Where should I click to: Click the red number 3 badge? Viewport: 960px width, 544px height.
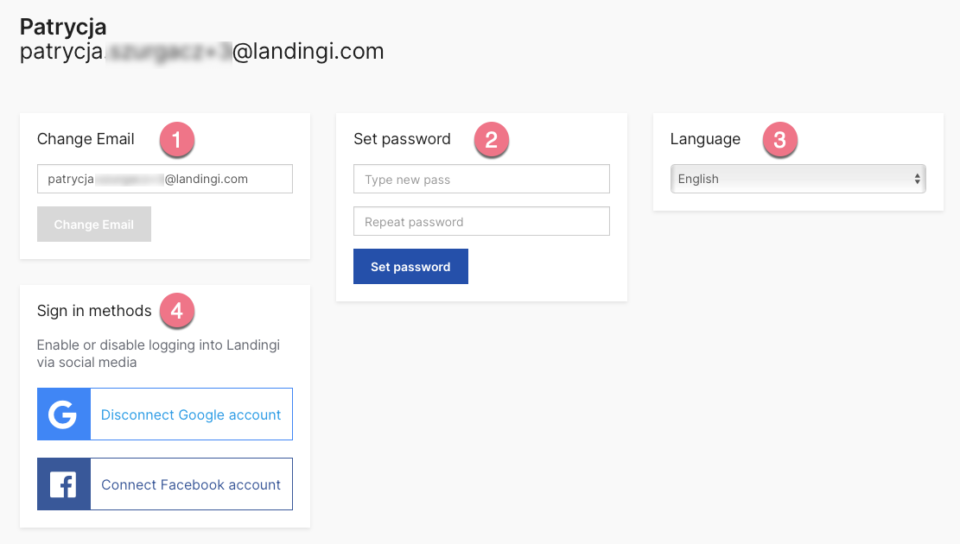pos(779,140)
